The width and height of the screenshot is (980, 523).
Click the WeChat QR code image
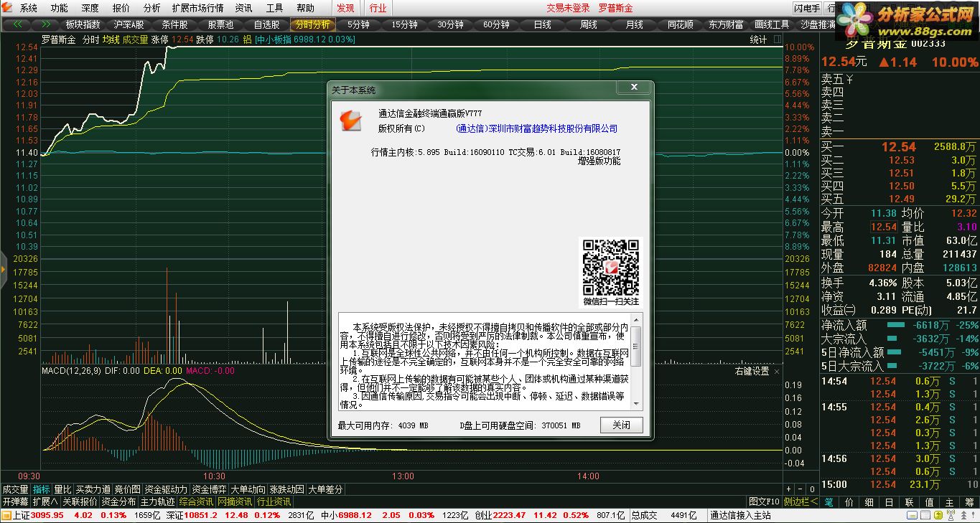[610, 268]
